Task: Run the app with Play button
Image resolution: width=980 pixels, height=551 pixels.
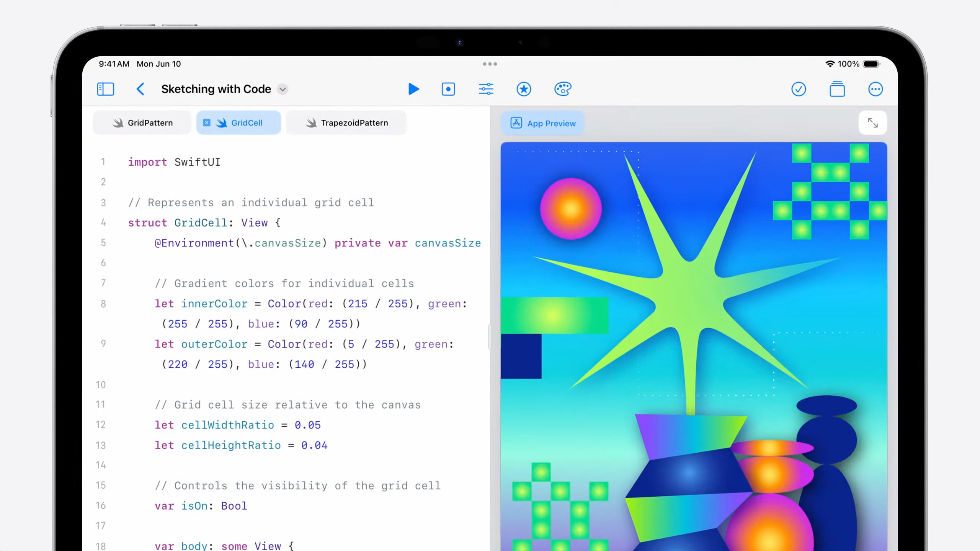Action: coord(413,89)
